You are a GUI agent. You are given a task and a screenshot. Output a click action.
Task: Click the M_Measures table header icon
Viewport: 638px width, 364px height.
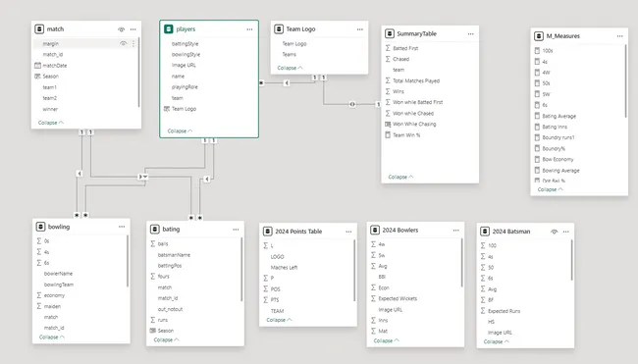pos(539,35)
